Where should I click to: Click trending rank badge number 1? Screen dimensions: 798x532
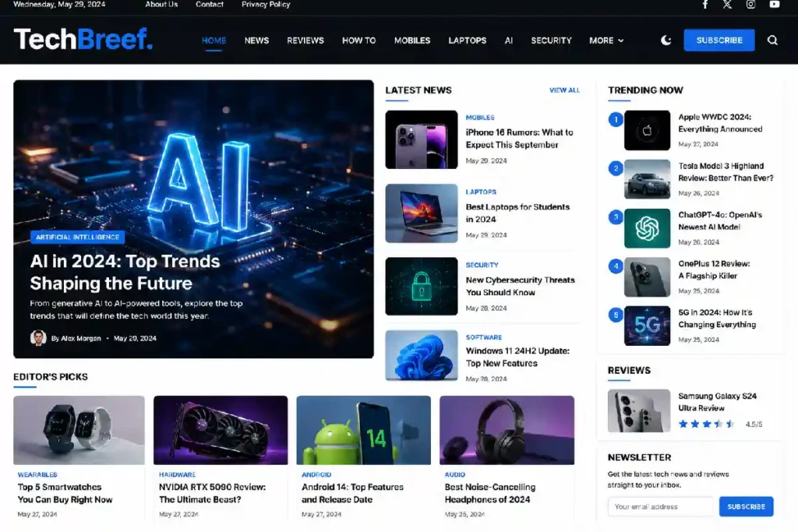pyautogui.click(x=616, y=119)
